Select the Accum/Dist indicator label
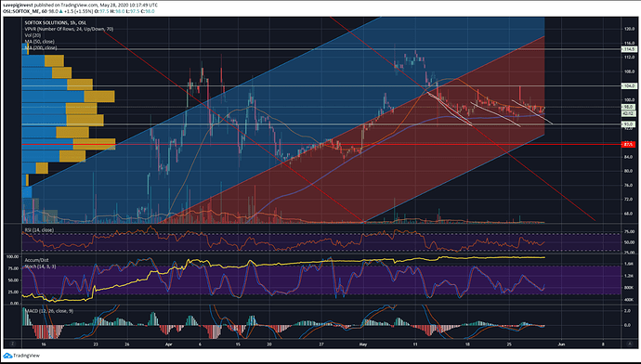The image size is (641, 364). tap(36, 260)
